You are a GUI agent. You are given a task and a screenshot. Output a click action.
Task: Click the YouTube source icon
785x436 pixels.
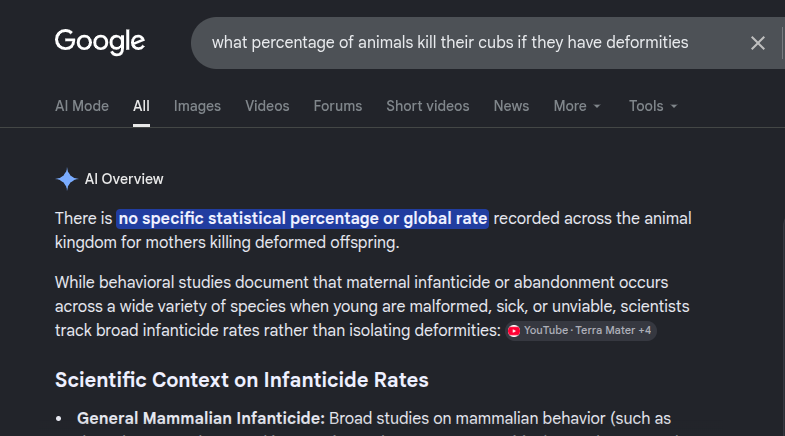pyautogui.click(x=514, y=330)
